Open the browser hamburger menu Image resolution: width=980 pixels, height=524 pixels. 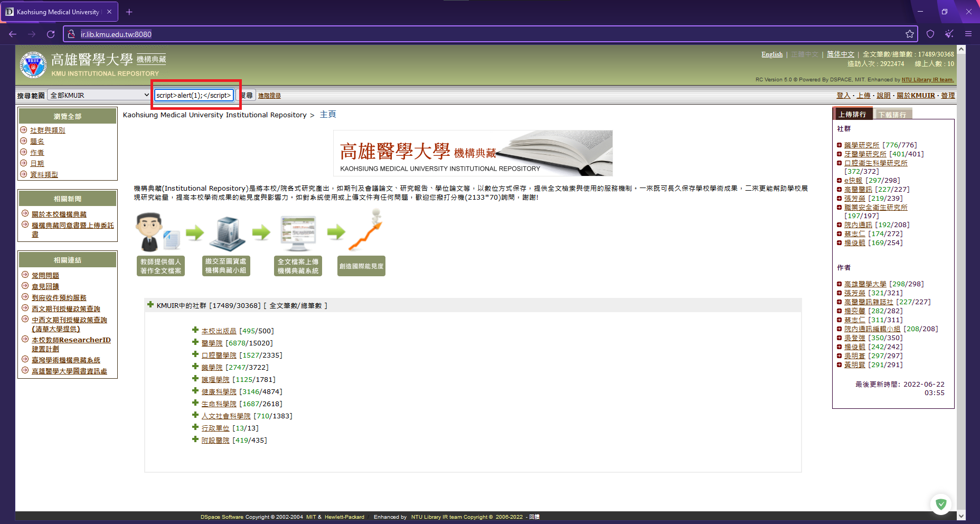click(x=968, y=34)
